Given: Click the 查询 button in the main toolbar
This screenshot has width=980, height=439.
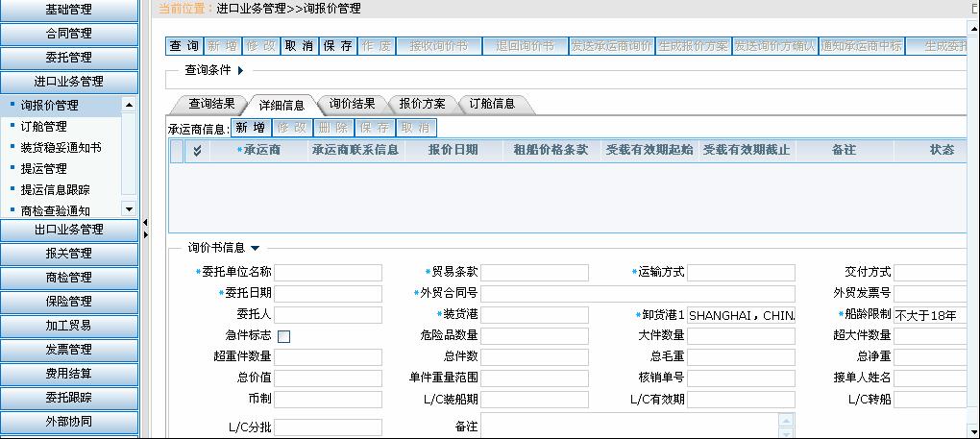Looking at the screenshot, I should (x=184, y=46).
